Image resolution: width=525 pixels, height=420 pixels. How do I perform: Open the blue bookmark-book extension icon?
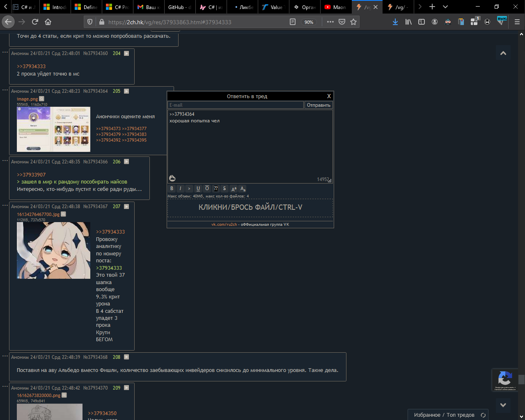pos(461,22)
